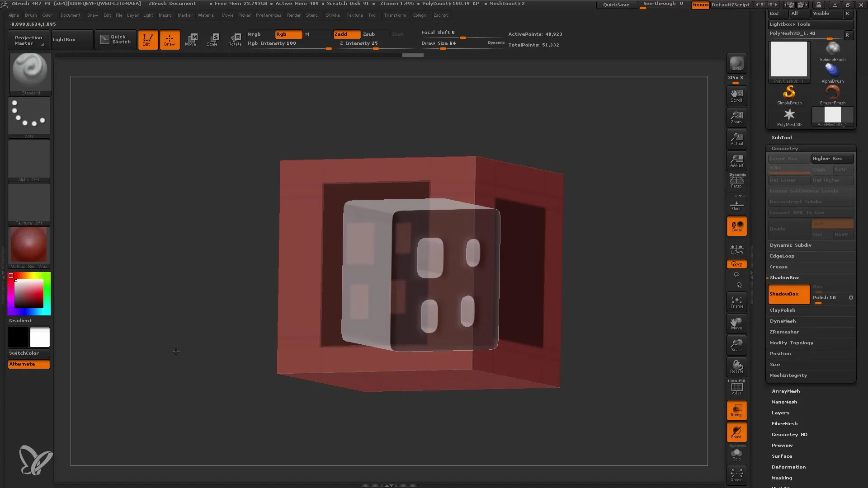Click the right shelf Rotate icon
This screenshot has width=868, height=488.
click(736, 367)
